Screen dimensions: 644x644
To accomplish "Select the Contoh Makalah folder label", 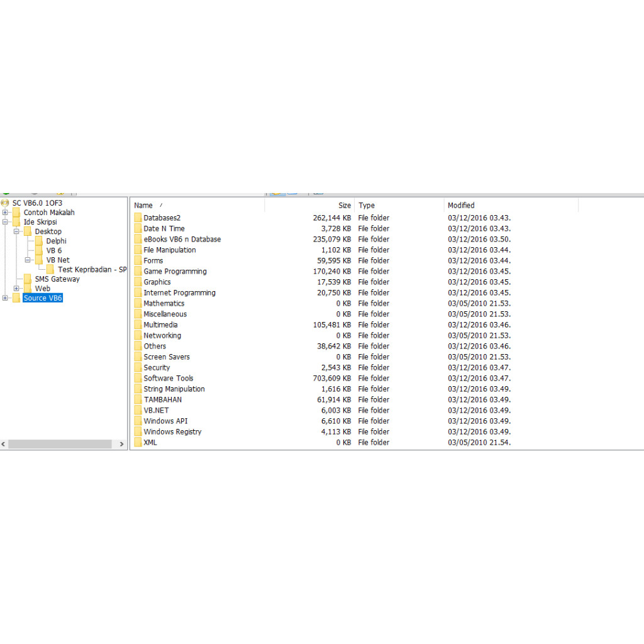I will point(49,213).
